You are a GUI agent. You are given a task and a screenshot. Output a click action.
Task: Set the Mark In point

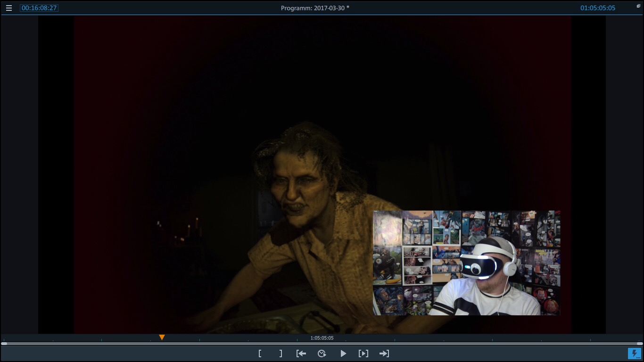point(260,354)
